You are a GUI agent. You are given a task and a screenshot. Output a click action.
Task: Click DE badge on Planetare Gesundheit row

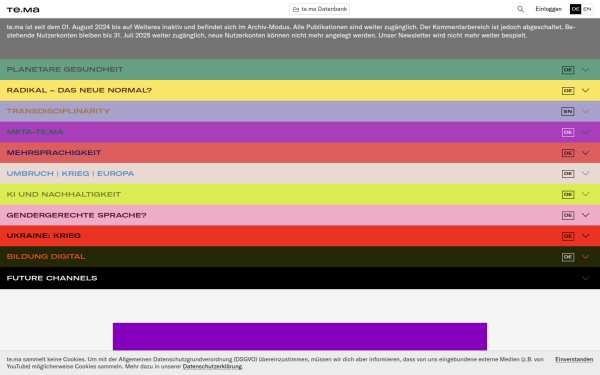pos(568,70)
